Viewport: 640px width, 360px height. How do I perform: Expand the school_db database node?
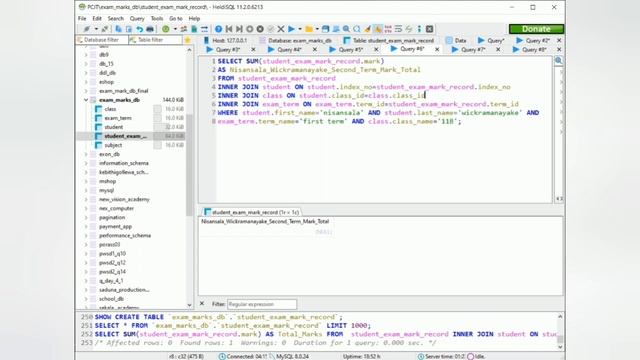coord(86,299)
